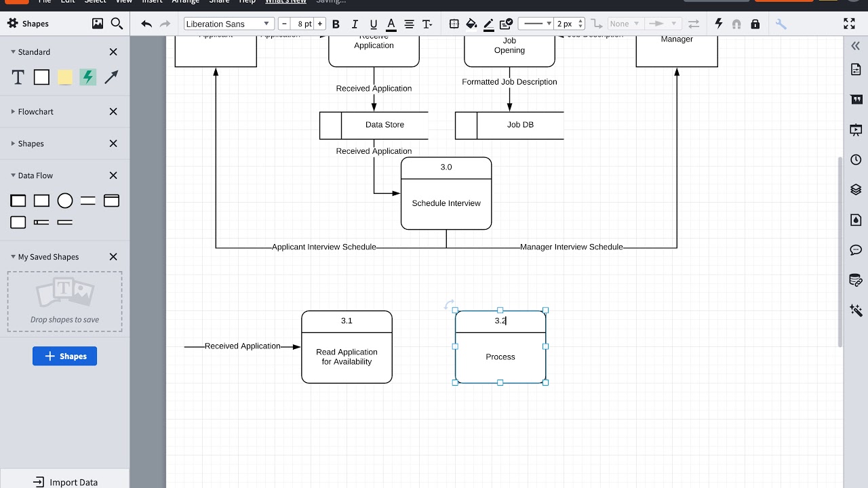
Task: Open the Help menu
Action: pos(247,1)
